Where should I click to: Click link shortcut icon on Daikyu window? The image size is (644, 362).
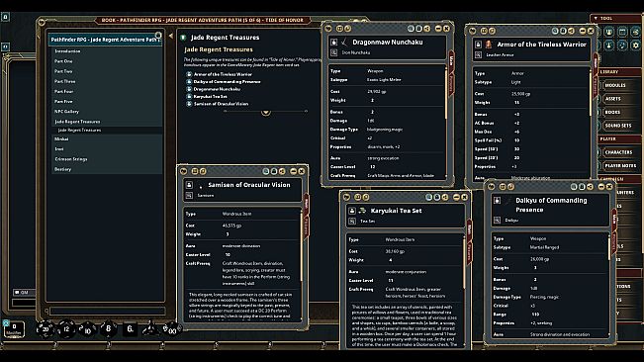492,187
